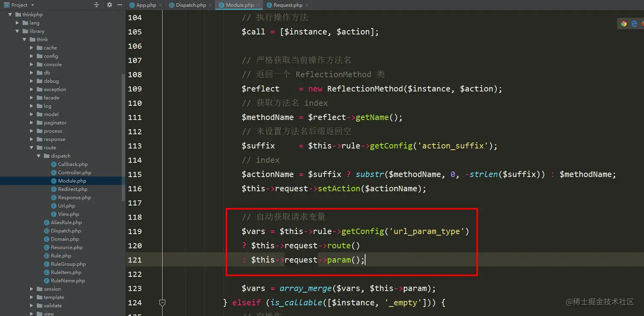Expand the session folder arrow

pyautogui.click(x=32, y=289)
